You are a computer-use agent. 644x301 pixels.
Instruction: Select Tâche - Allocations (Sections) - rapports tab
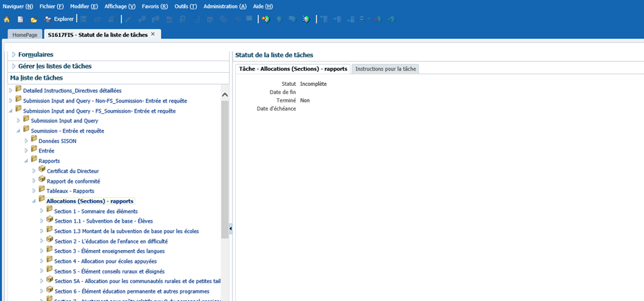[293, 69]
